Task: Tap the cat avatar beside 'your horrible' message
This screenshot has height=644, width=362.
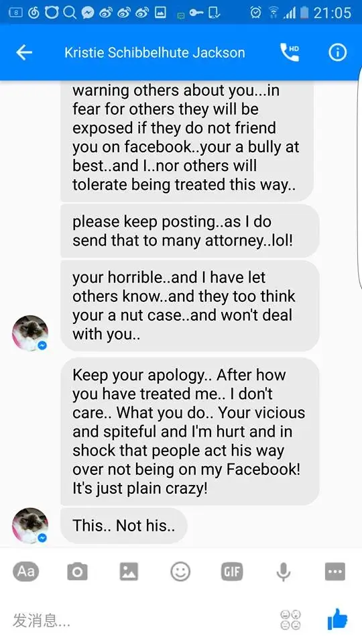Action: [30, 333]
